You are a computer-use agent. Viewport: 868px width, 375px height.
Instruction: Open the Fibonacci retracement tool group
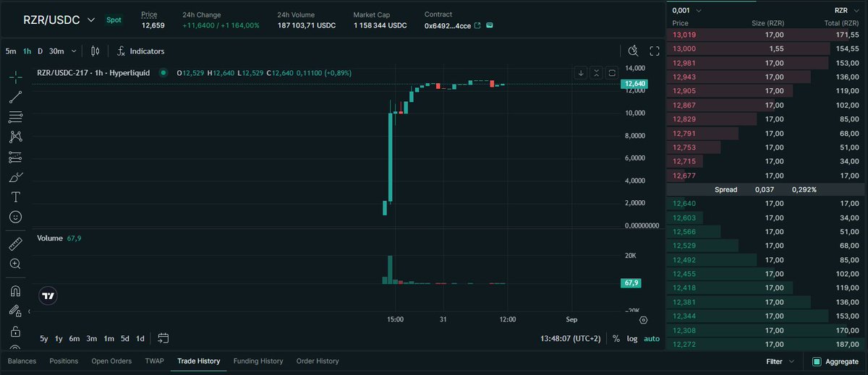coord(15,116)
